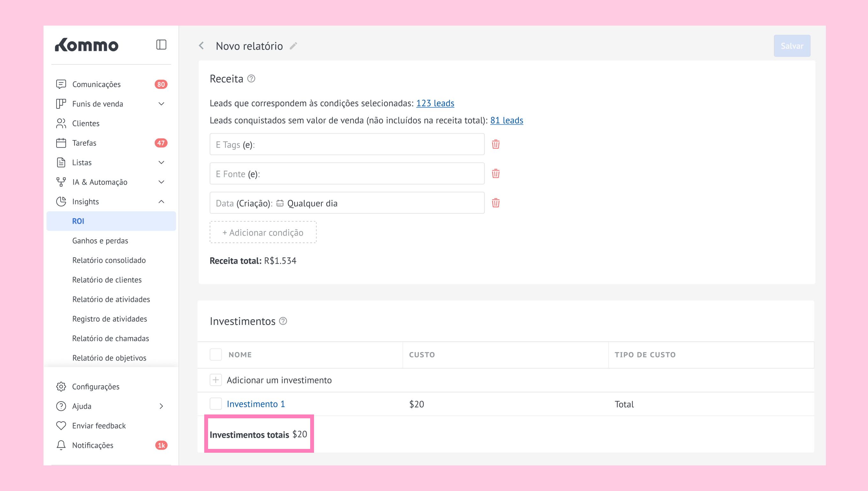Tick the Investimento 1 checkbox
Image resolution: width=868 pixels, height=491 pixels.
pos(216,404)
